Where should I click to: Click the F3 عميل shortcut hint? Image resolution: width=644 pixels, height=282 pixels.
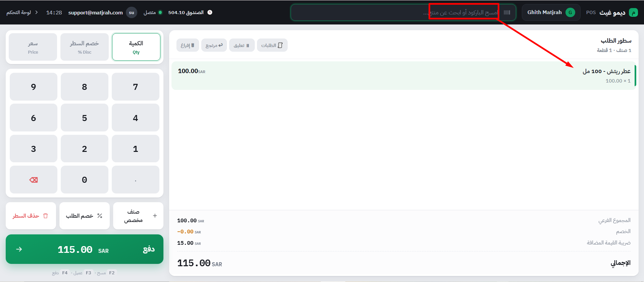tap(83, 273)
